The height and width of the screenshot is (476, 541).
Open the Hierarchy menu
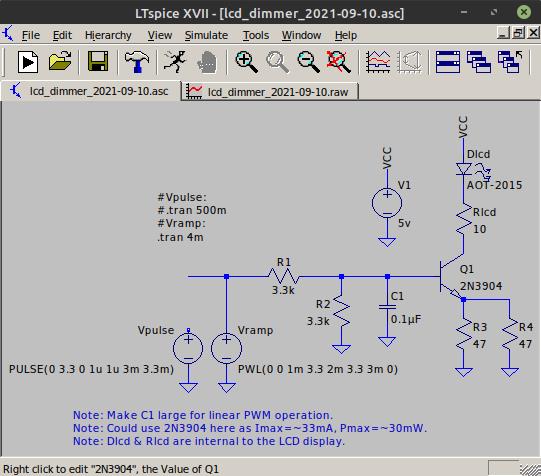click(108, 35)
